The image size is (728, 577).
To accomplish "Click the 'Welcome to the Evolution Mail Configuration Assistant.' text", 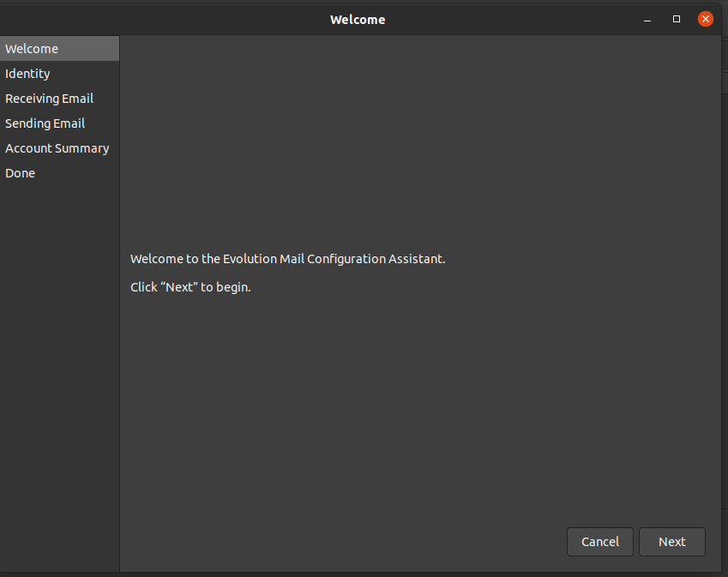I will pyautogui.click(x=288, y=259).
